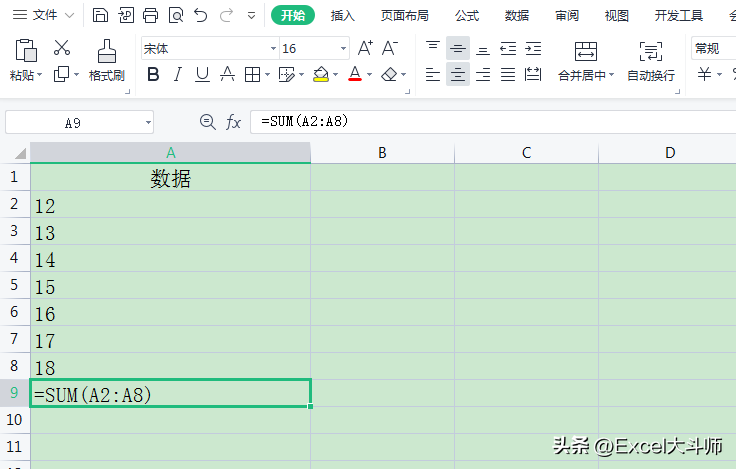Expand the fill color dropdown arrow
The width and height of the screenshot is (736, 469).
point(335,74)
